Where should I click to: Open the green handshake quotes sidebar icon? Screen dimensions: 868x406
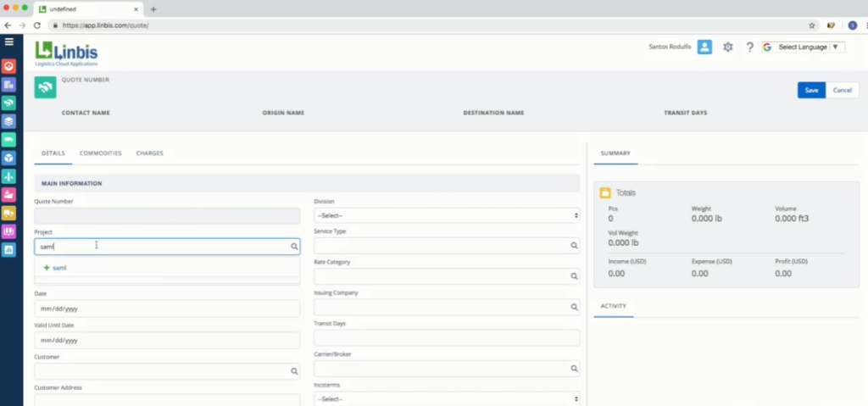click(x=8, y=103)
